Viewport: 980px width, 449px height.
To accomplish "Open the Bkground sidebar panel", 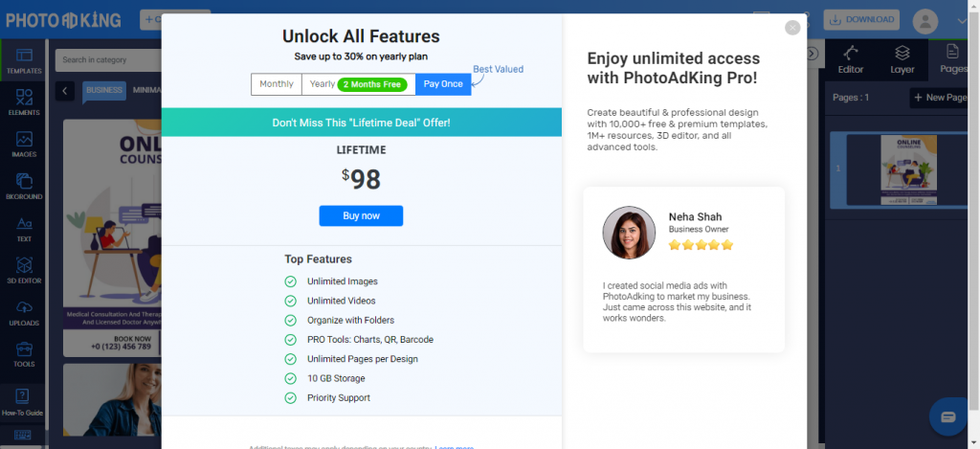I will coord(24,187).
